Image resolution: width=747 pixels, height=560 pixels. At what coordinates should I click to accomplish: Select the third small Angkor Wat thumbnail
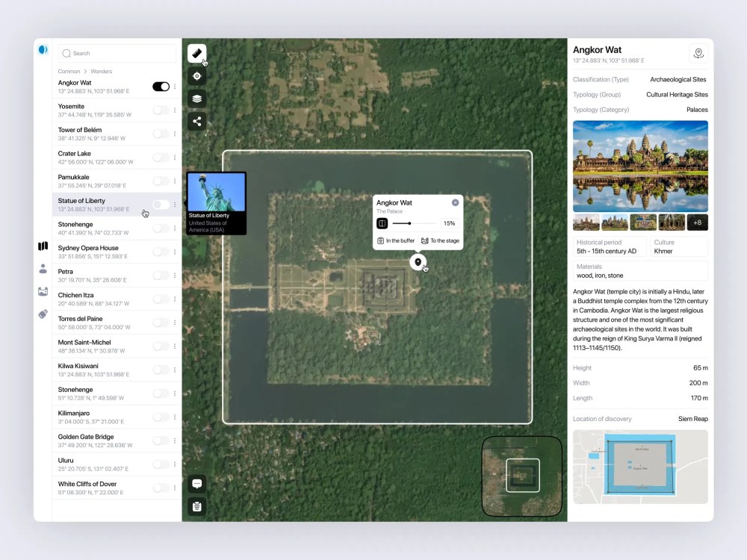pos(643,223)
